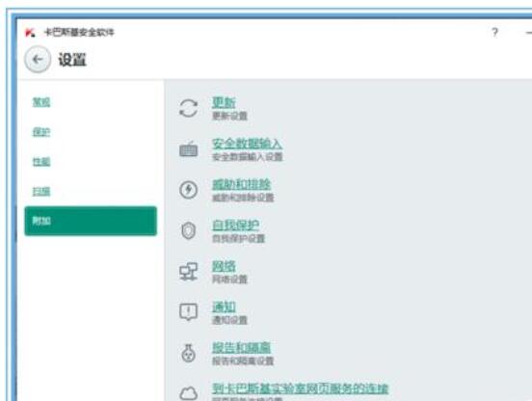Click the 网络设置 description text
This screenshot has width=532, height=401.
pos(229,280)
